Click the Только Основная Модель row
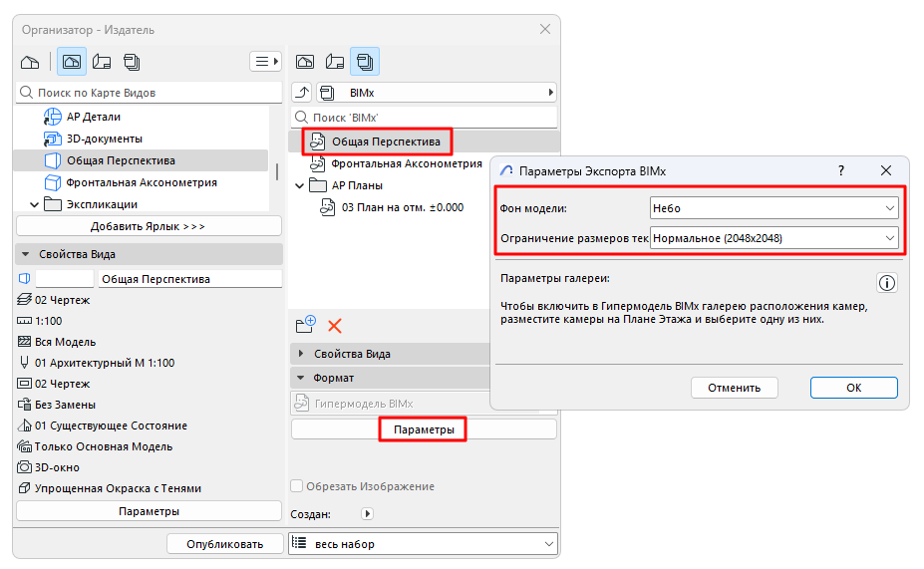 96,446
